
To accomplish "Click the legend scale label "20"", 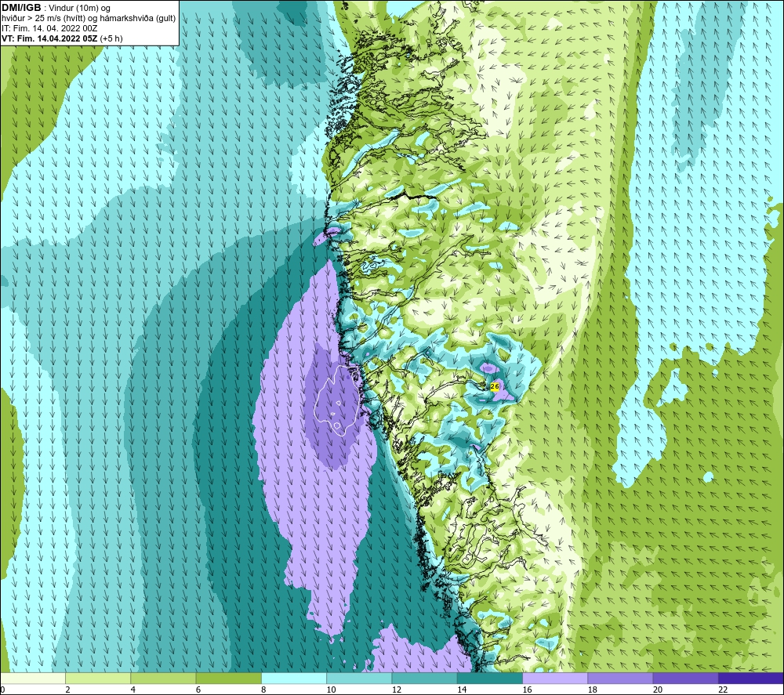I will point(658,690).
